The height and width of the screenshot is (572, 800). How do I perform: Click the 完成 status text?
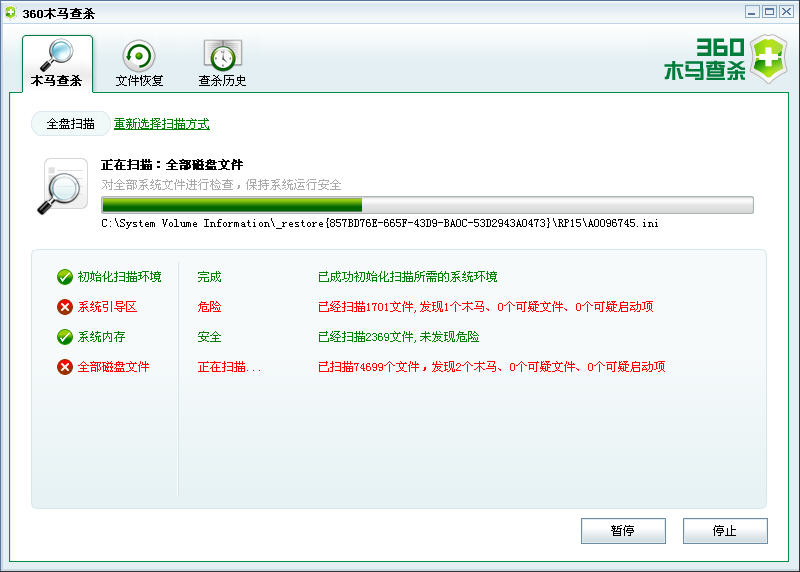(x=209, y=277)
